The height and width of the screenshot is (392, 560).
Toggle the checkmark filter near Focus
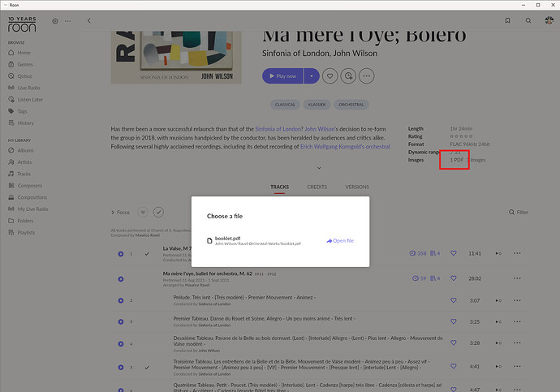[x=158, y=213]
